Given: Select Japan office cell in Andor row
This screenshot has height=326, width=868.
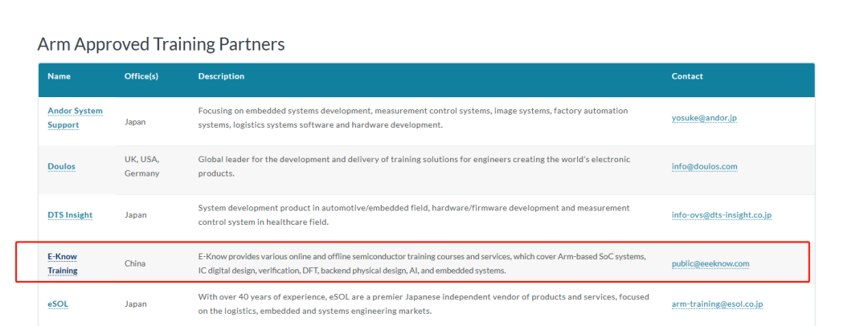Looking at the screenshot, I should point(135,122).
